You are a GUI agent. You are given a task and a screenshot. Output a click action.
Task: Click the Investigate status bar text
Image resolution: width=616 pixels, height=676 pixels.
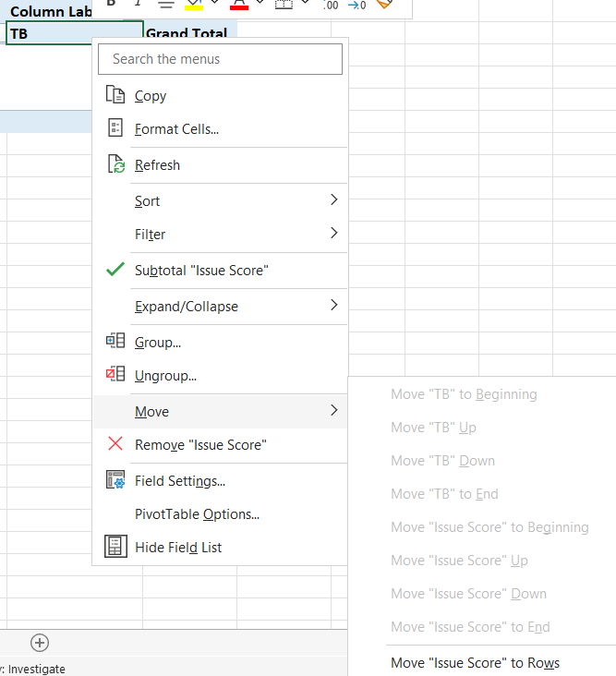click(36, 669)
